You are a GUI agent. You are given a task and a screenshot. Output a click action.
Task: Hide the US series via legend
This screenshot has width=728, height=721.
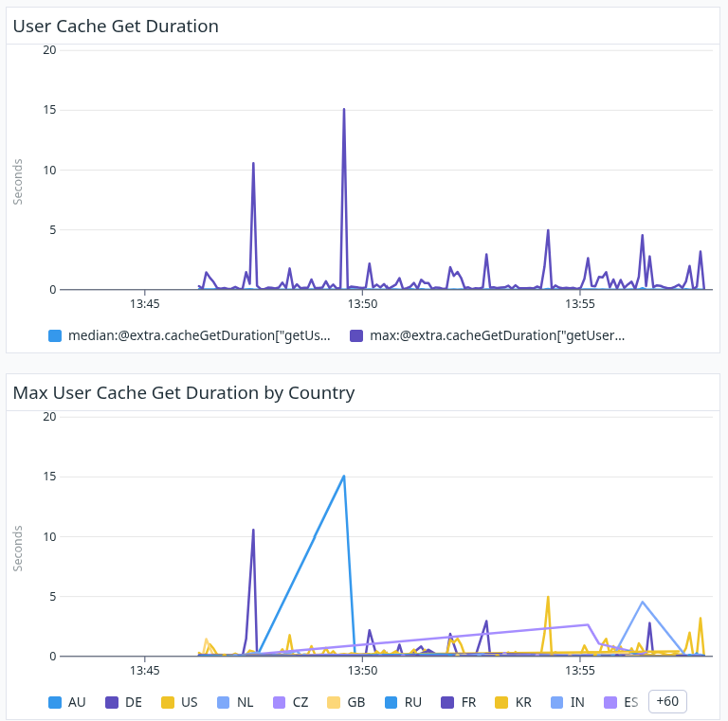[x=179, y=702]
